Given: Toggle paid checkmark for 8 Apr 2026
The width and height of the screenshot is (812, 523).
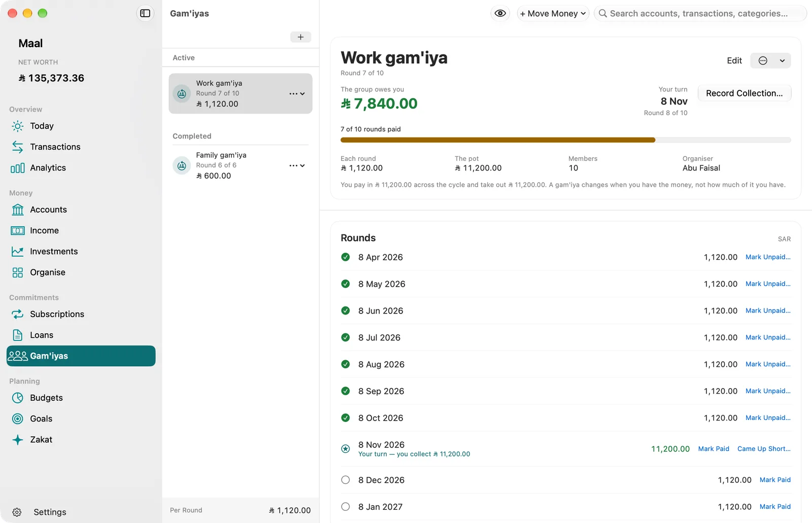Looking at the screenshot, I should (346, 257).
